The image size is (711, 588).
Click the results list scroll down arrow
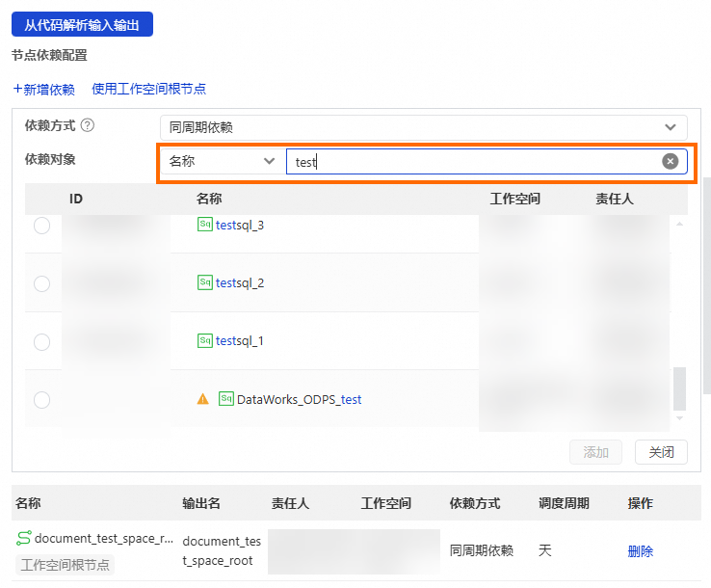(x=679, y=417)
